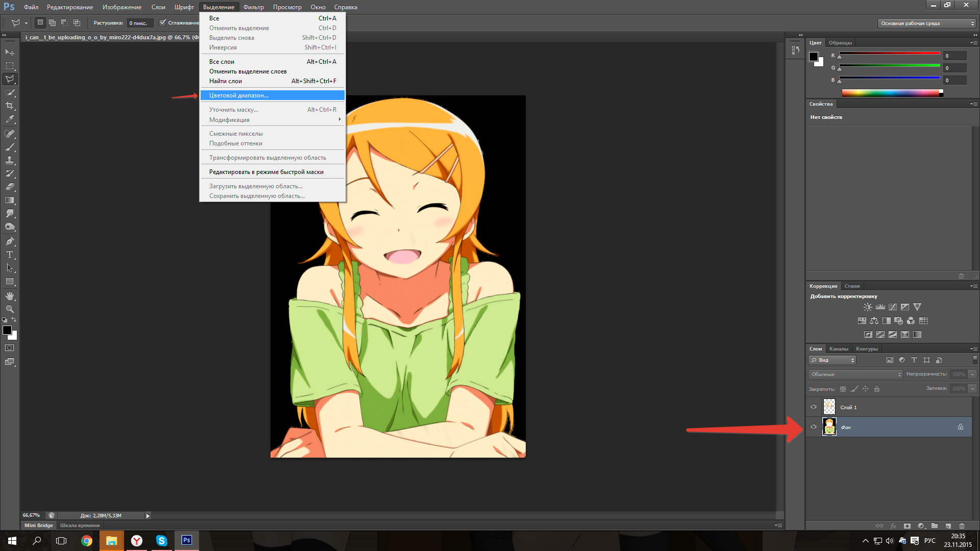Click the color spectrum bar

tap(890, 93)
